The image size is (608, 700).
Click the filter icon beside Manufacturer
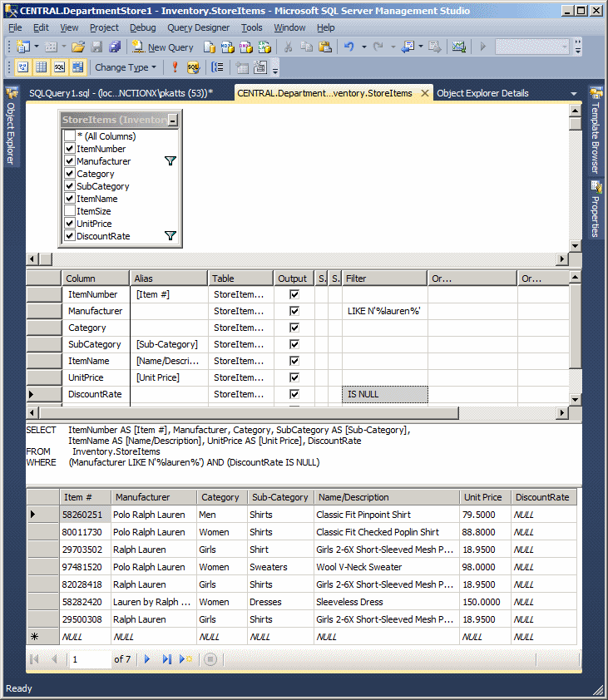(x=171, y=160)
